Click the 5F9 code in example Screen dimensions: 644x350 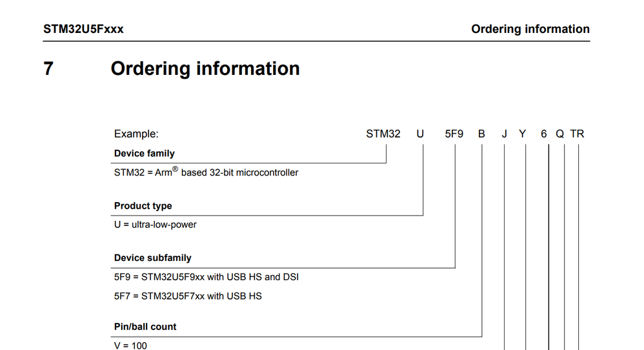(x=454, y=134)
